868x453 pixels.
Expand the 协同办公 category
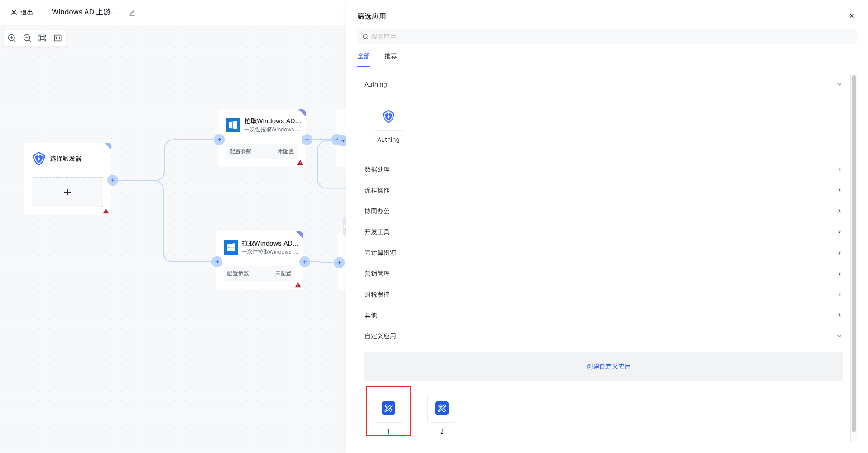[x=839, y=211]
